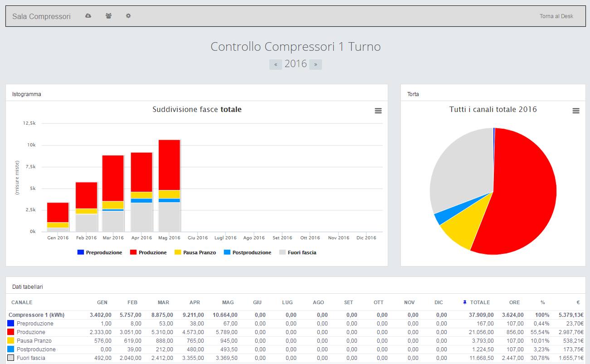Click the Postproduzione row label in table
The height and width of the screenshot is (364, 590).
pos(36,349)
